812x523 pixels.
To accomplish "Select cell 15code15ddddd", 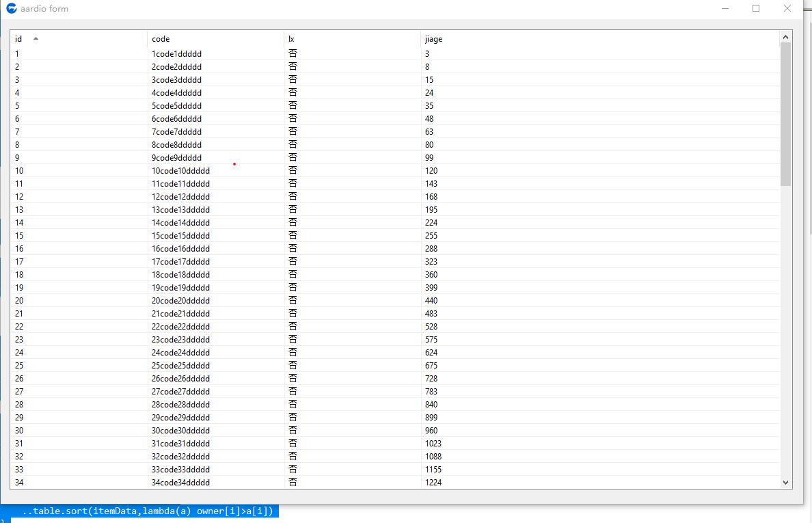I will click(x=180, y=236).
